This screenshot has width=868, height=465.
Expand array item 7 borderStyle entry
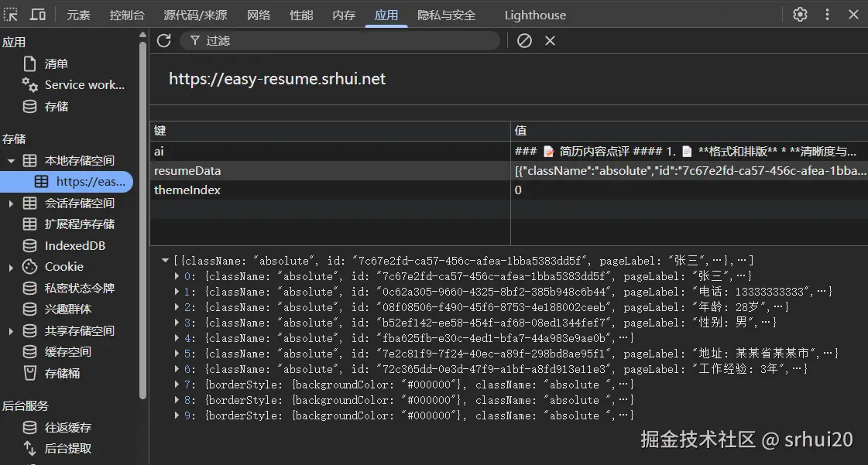click(x=177, y=384)
